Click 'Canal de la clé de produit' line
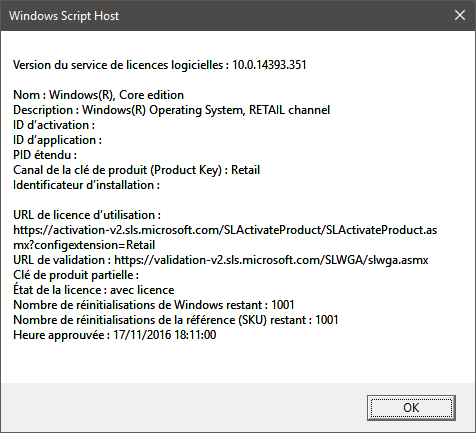Image resolution: width=476 pixels, height=433 pixels. click(136, 170)
